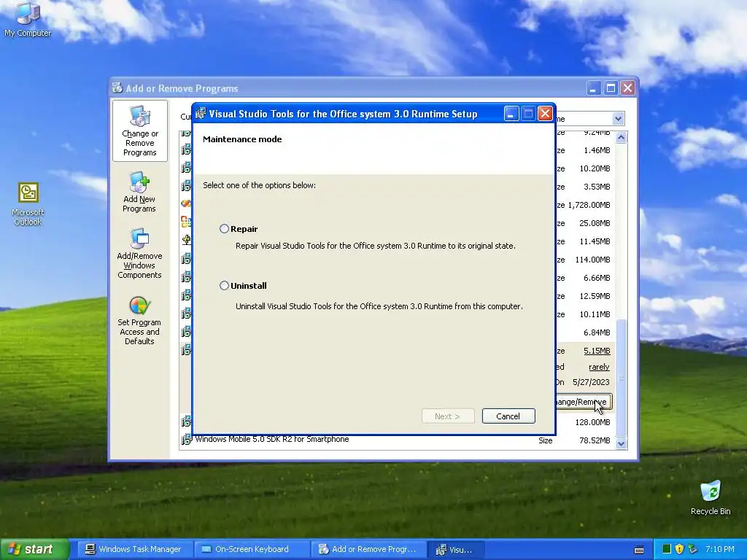Click the 5.15MB size link

[597, 351]
